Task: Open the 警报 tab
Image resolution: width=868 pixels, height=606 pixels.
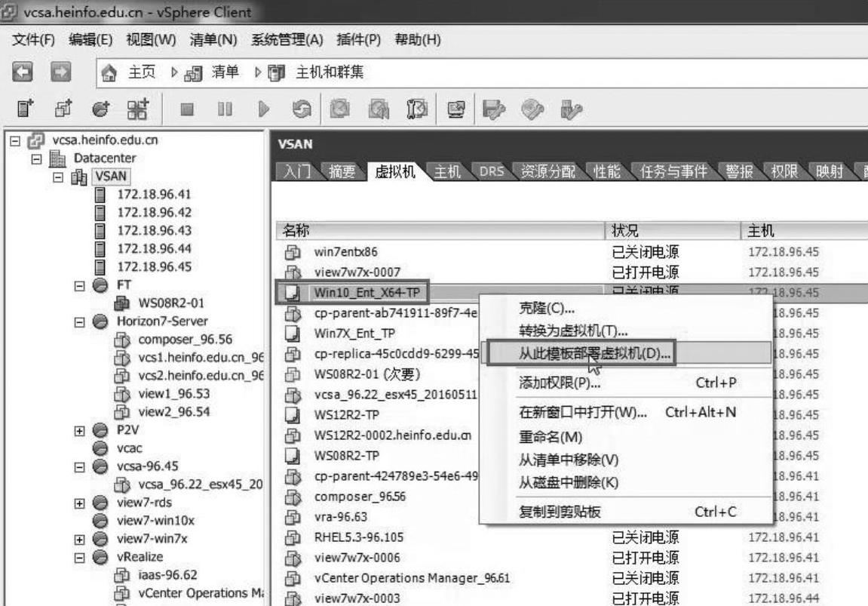Action: click(x=740, y=172)
